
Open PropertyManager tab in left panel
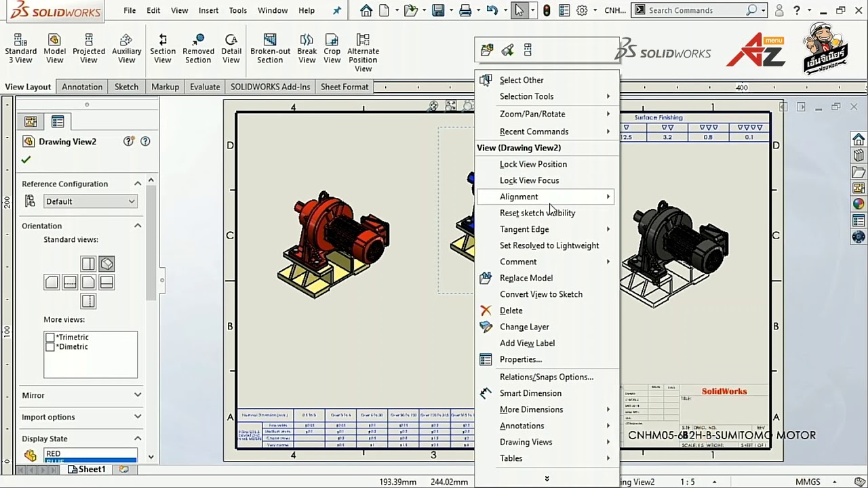click(58, 121)
